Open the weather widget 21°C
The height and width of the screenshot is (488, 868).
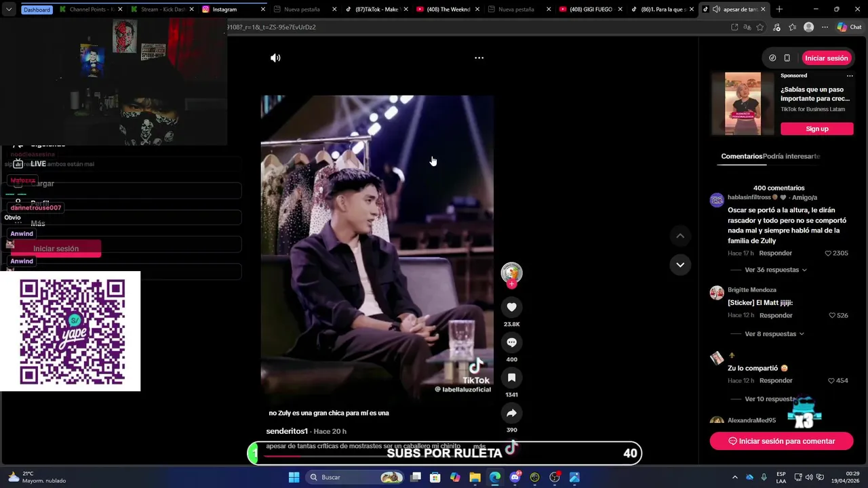pos(37,477)
